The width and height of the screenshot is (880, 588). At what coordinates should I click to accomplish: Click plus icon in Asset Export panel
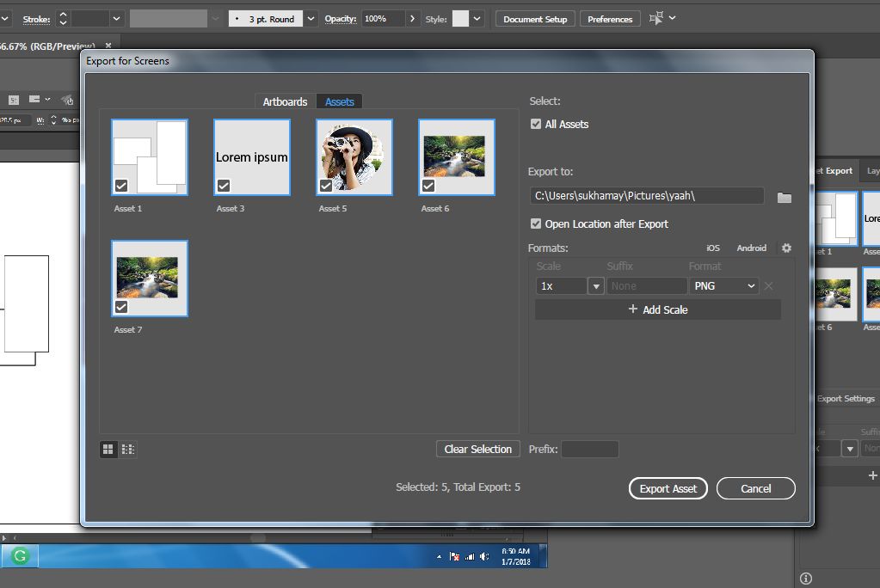[x=872, y=475]
